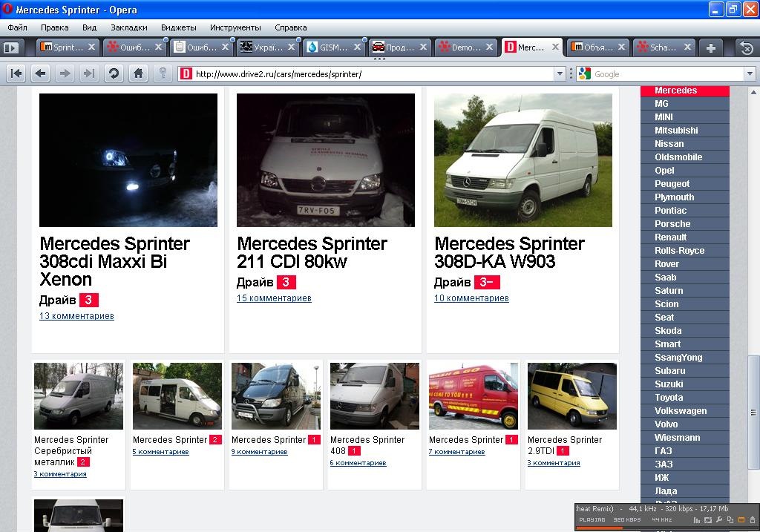Open a new tab with plus button

[710, 48]
